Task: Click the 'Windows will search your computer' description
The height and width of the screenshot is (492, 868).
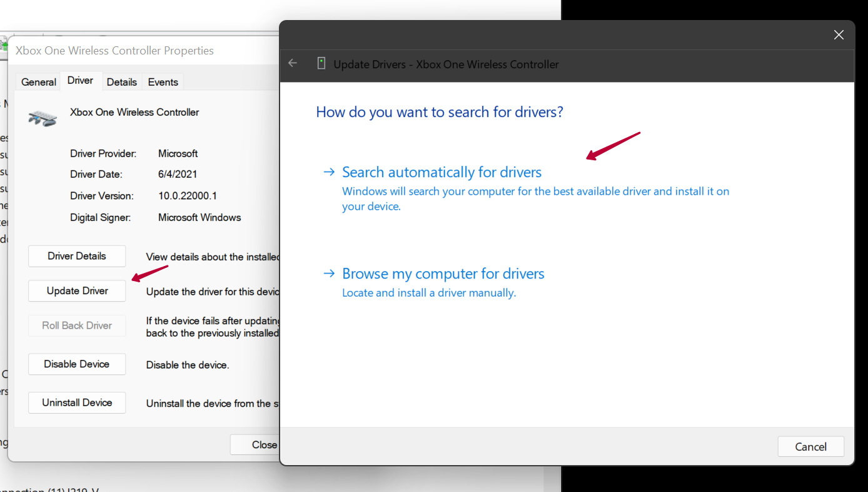Action: coord(536,198)
